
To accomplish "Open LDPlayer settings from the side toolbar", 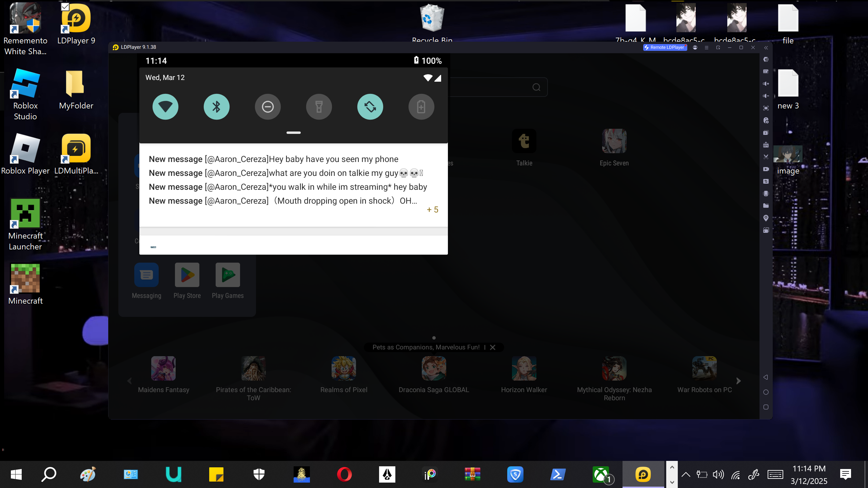I will pyautogui.click(x=766, y=59).
